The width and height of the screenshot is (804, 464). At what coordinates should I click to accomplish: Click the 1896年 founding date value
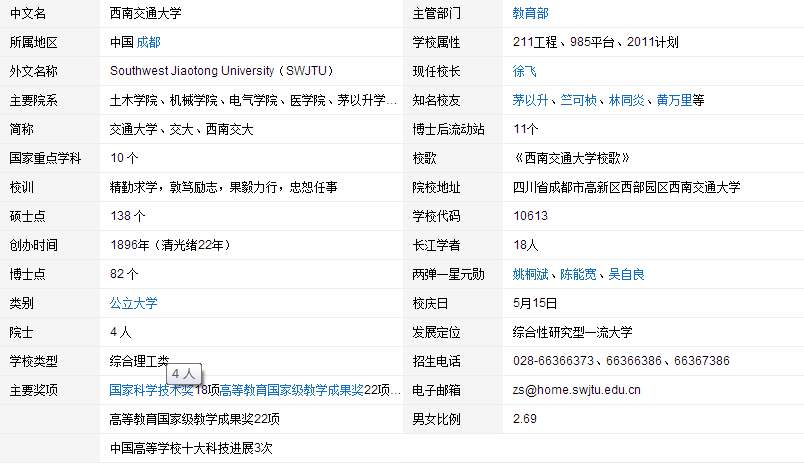point(171,245)
